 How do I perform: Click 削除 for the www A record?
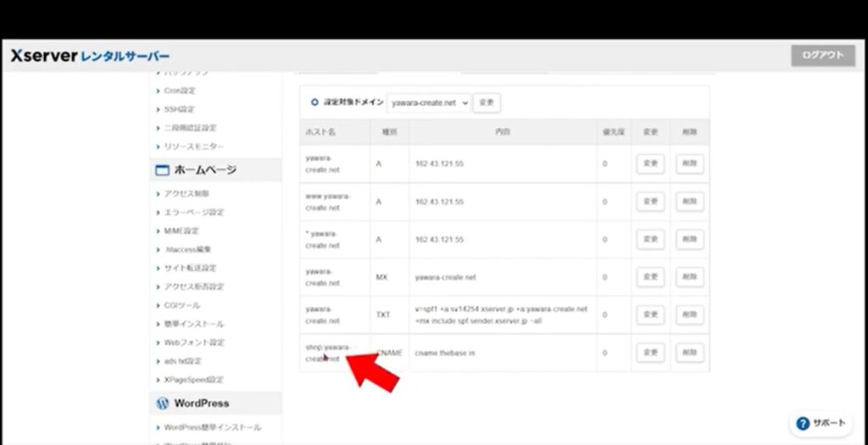(x=690, y=202)
